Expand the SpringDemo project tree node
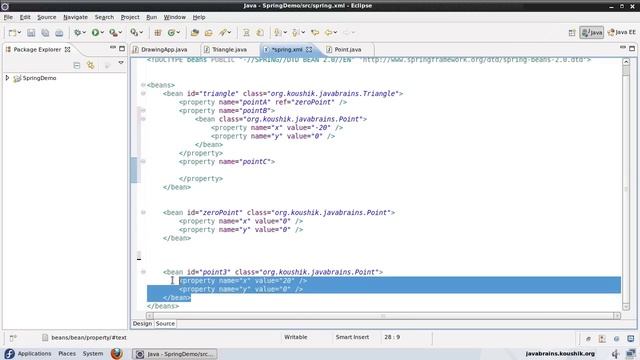This screenshot has width=640, height=360. [7, 78]
